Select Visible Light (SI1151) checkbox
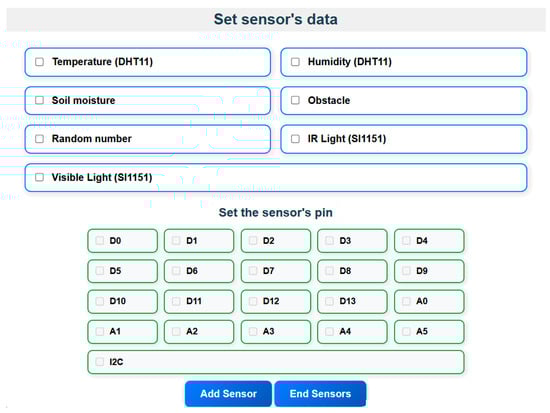Image resolution: width=550 pixels, height=413 pixels. [x=40, y=177]
